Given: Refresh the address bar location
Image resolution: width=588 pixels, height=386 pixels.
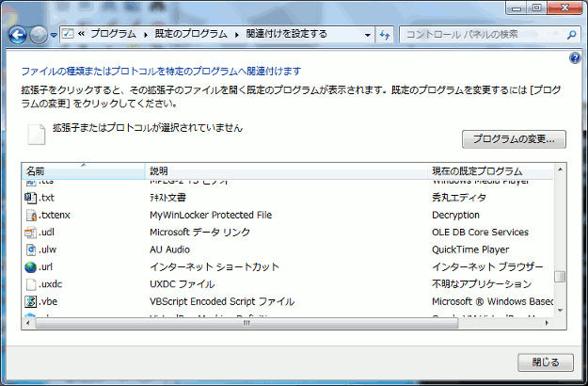Looking at the screenshot, I should click(x=384, y=35).
